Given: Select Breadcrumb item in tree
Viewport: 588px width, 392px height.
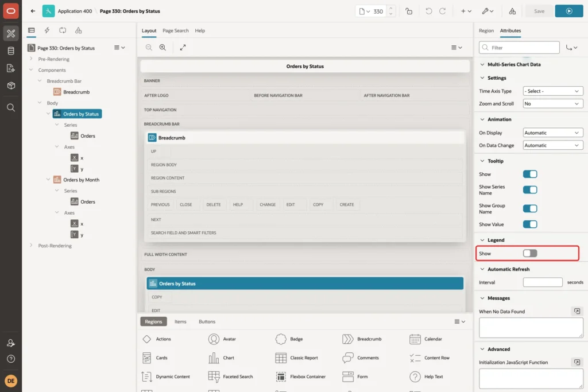Looking at the screenshot, I should coord(71,92).
